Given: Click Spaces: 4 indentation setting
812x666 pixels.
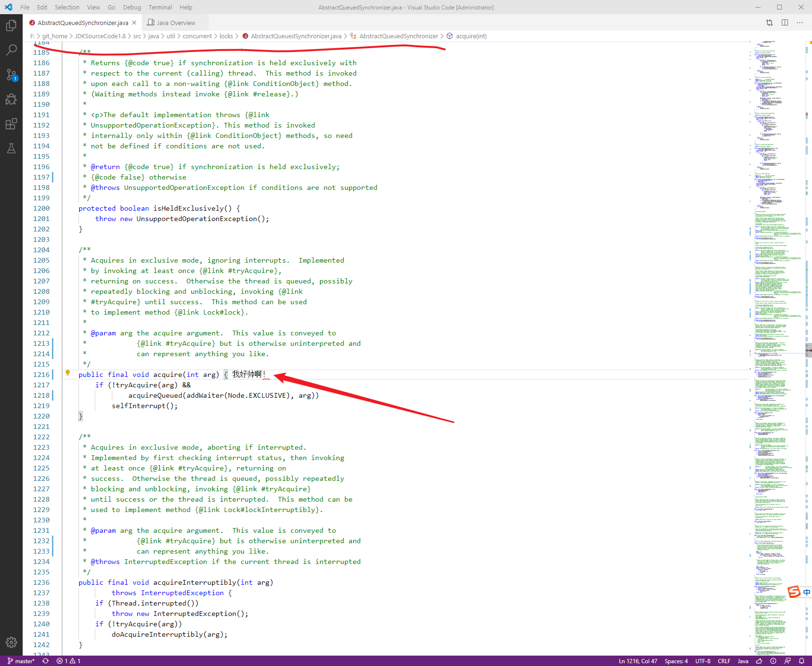Looking at the screenshot, I should [x=676, y=661].
